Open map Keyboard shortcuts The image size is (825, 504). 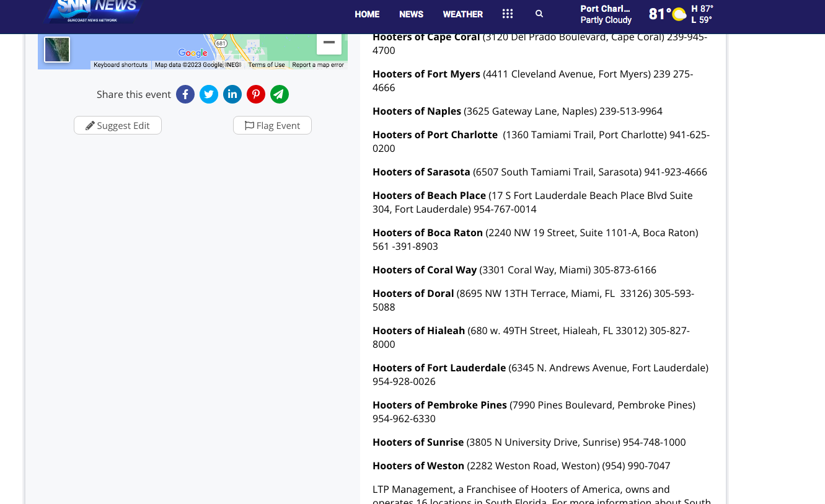tap(121, 65)
